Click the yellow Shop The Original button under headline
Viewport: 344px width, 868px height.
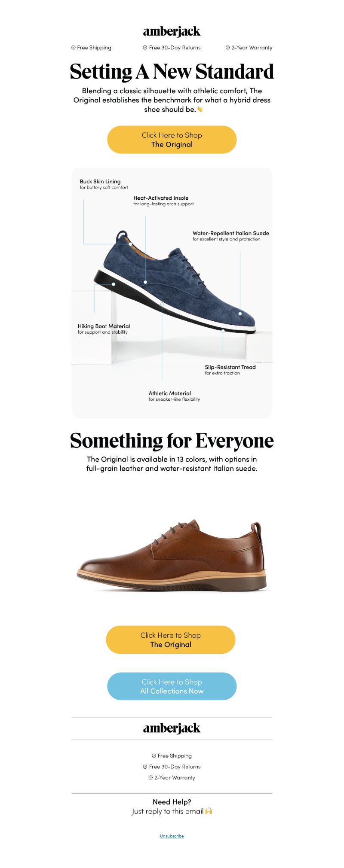[x=172, y=140]
